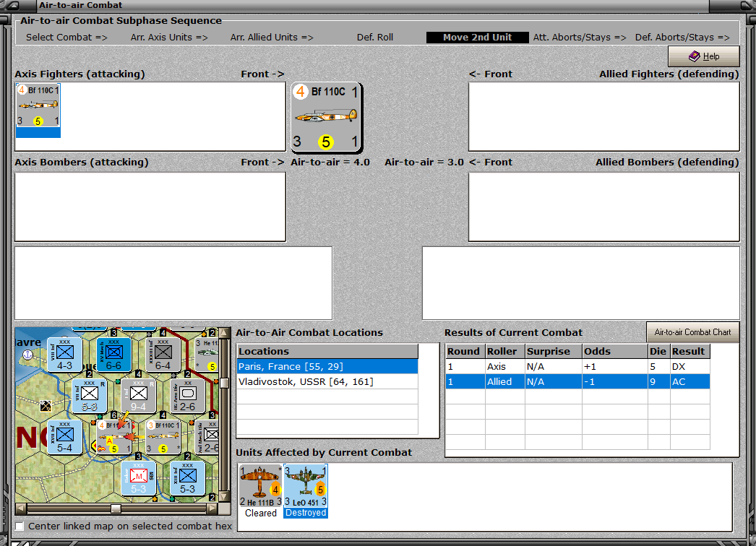Image resolution: width=756 pixels, height=546 pixels.
Task: Click the 2-6 armor division counter on the map
Action: [x=187, y=396]
